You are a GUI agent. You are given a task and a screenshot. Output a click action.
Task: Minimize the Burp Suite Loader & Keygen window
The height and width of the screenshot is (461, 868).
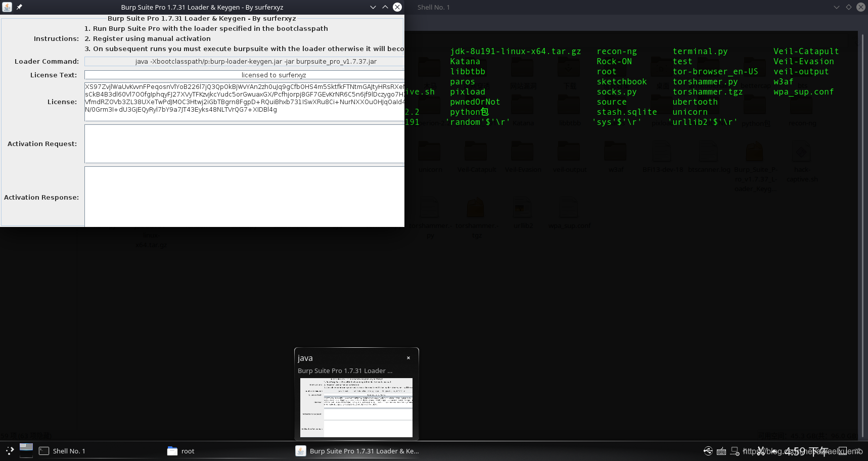(373, 7)
